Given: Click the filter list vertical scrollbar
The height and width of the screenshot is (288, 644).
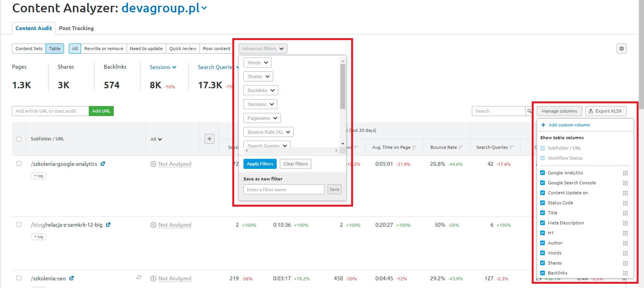Looking at the screenshot, I should tap(343, 87).
